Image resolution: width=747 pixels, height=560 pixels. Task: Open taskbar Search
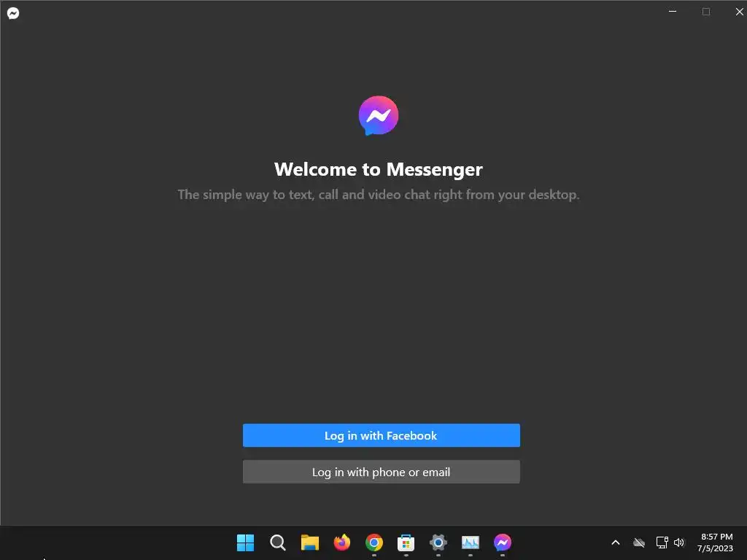[277, 542]
